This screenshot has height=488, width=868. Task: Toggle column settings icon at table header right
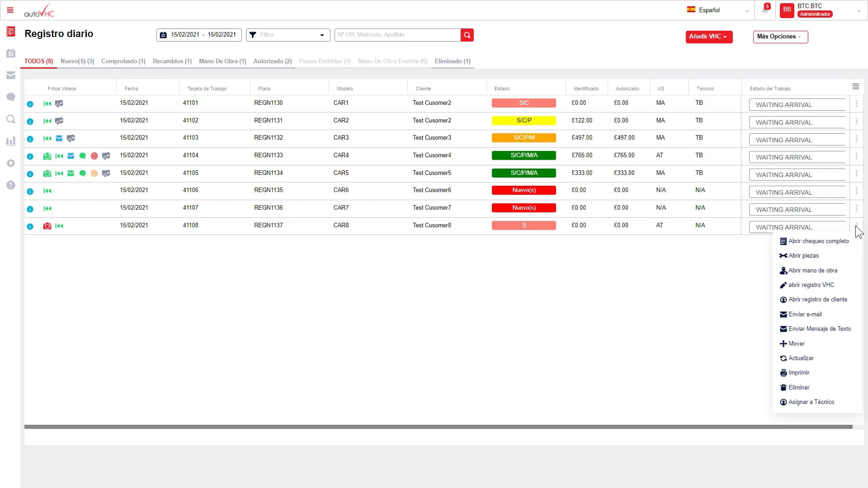point(855,86)
